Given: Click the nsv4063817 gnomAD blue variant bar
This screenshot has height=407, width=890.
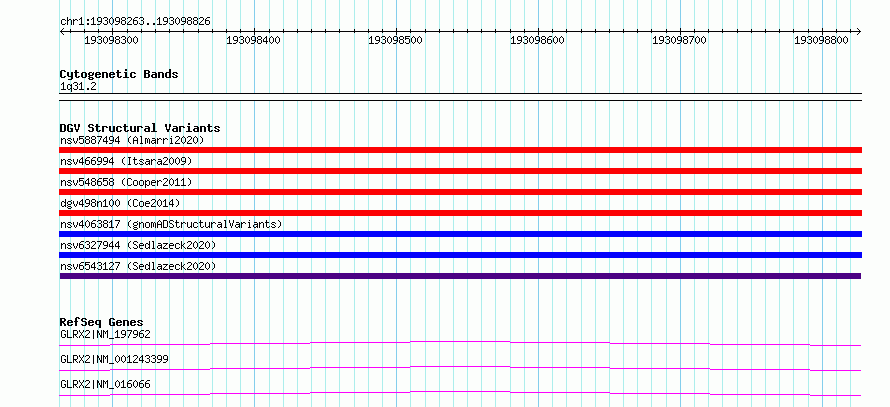Looking at the screenshot, I should (460, 234).
